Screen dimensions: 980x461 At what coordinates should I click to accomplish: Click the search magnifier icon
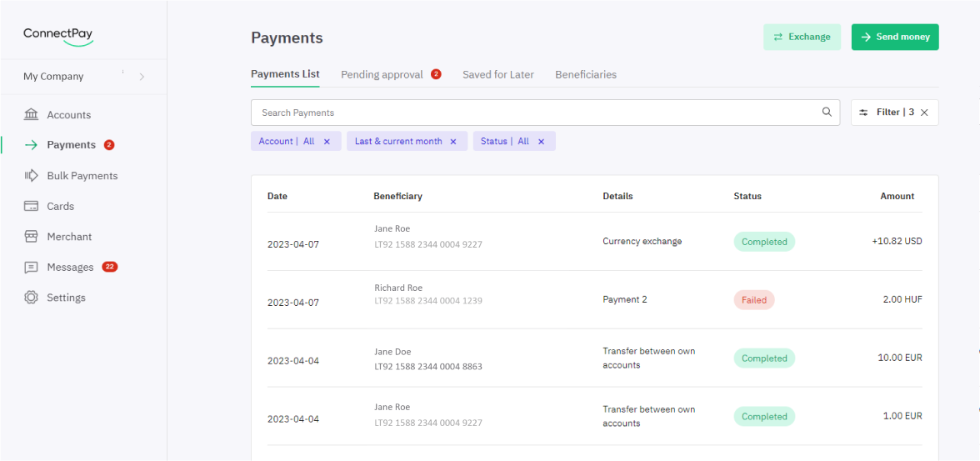[827, 113]
